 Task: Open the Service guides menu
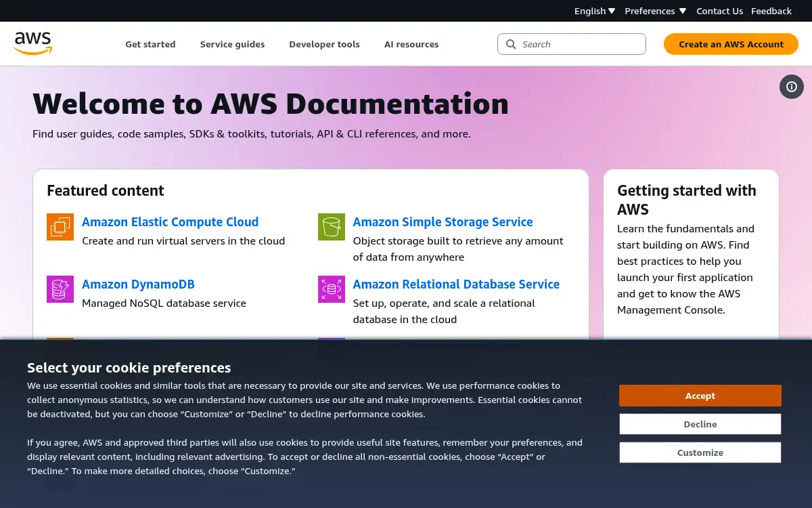click(x=232, y=44)
